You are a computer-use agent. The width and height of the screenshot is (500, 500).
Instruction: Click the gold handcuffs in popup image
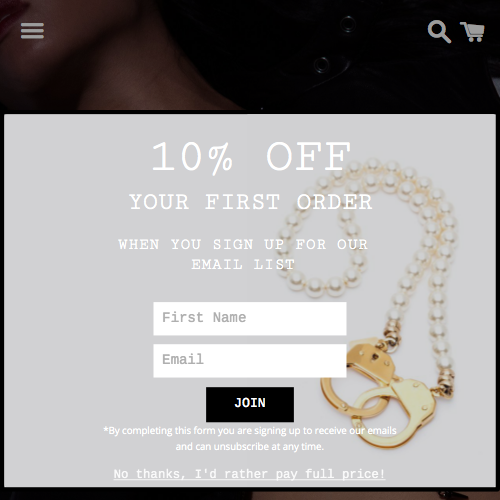[378, 393]
